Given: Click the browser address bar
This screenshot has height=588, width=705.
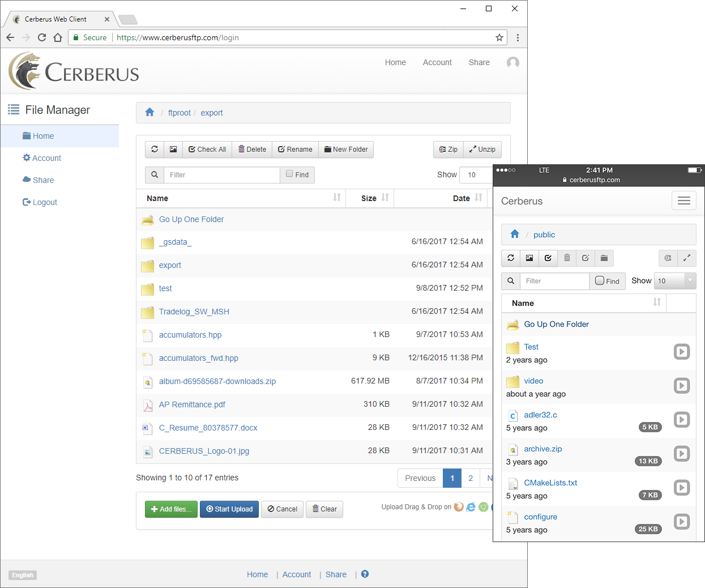Looking at the screenshot, I should [x=289, y=37].
